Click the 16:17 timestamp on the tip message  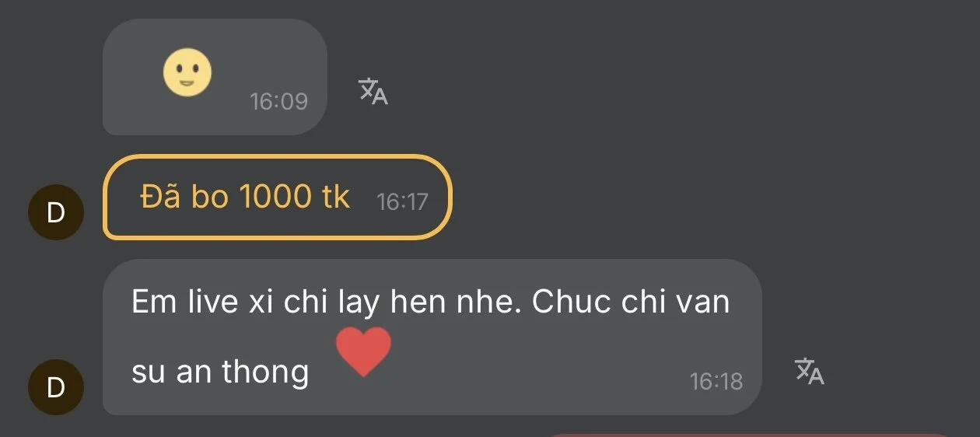402,201
